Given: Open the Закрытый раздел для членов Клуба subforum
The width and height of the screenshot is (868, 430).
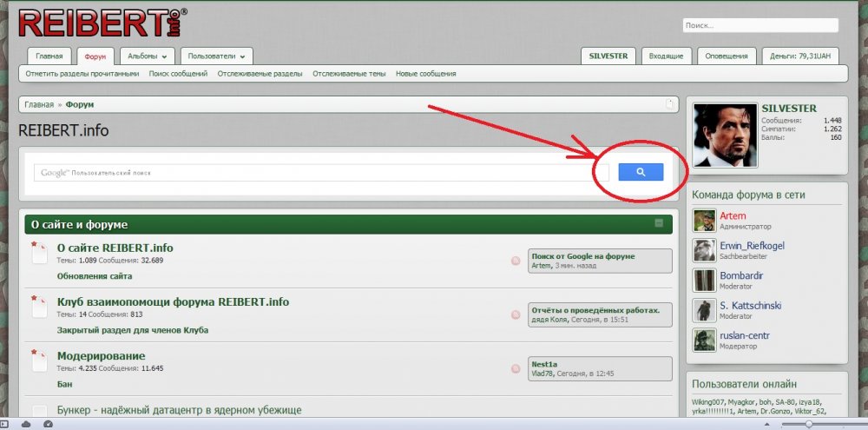Looking at the screenshot, I should (133, 330).
